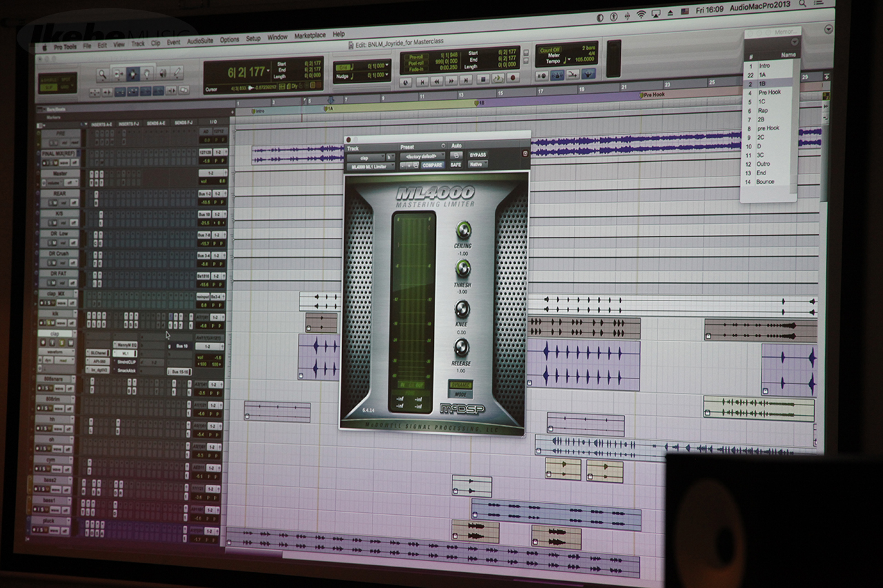Viewport: 883px width, 588px height.
Task: Choose the Pencil tool
Action: pyautogui.click(x=178, y=73)
